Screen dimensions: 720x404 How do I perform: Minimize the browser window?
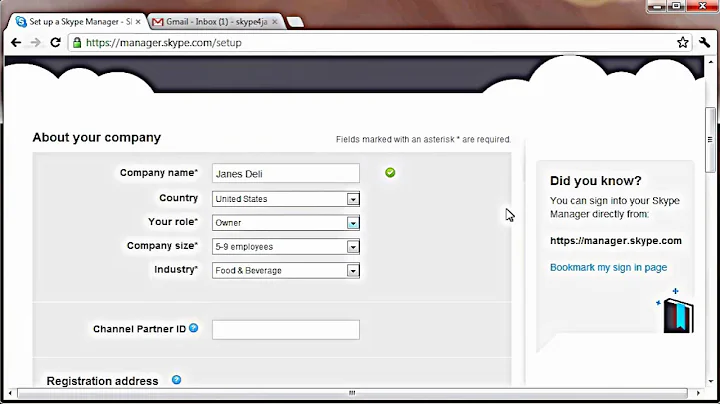point(657,6)
